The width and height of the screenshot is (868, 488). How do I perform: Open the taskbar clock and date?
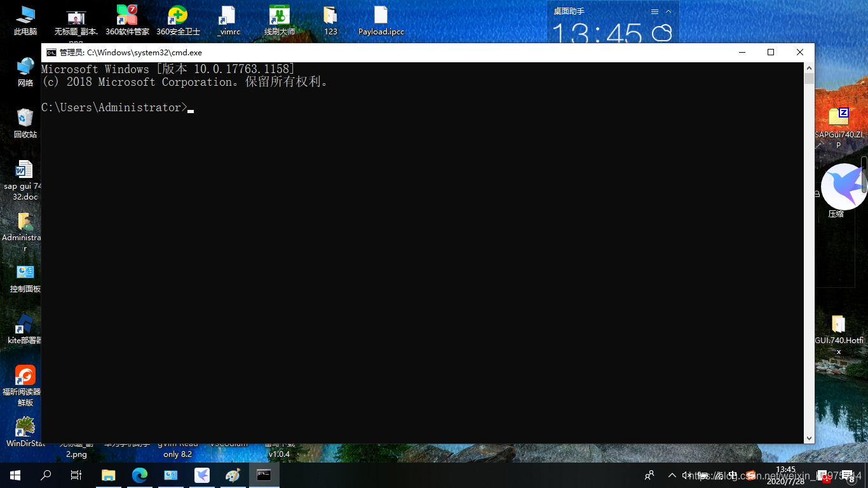(786, 475)
